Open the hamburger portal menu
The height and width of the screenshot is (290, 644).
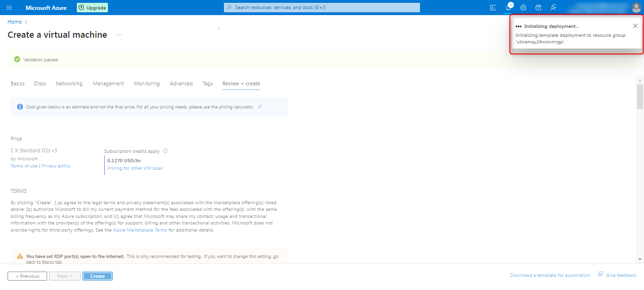[x=9, y=8]
